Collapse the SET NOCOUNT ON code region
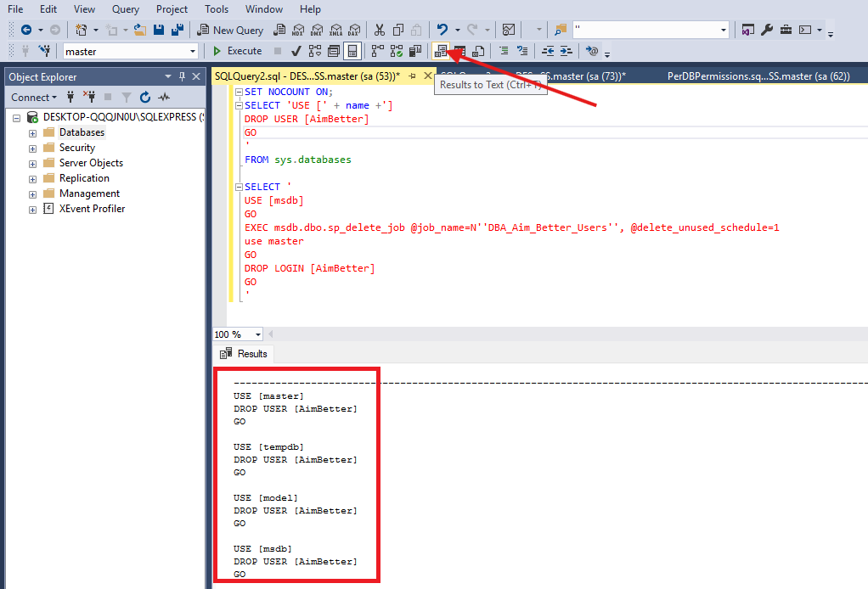Screen dimensions: 868x589 [x=239, y=92]
